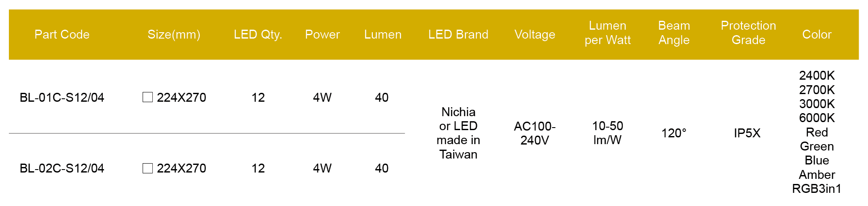
Task: Select part code BL-02C-S12/04
Action: 62,168
